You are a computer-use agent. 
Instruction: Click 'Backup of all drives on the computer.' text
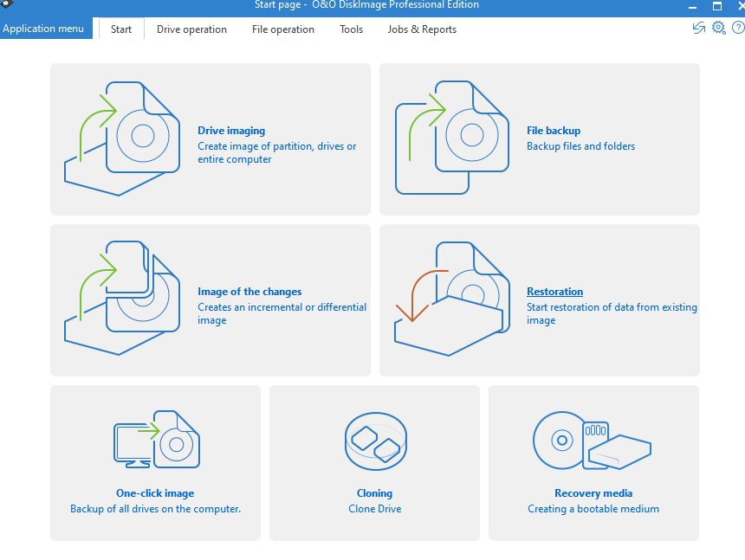pyautogui.click(x=155, y=509)
